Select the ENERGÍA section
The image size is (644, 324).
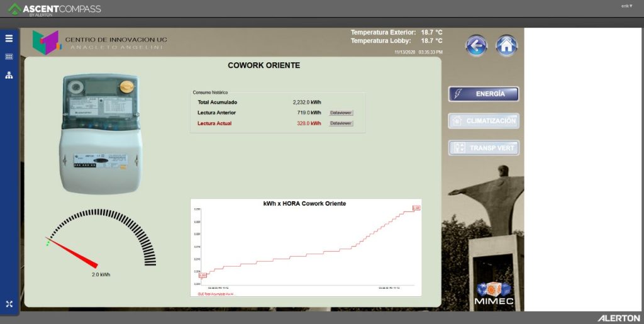(x=483, y=94)
